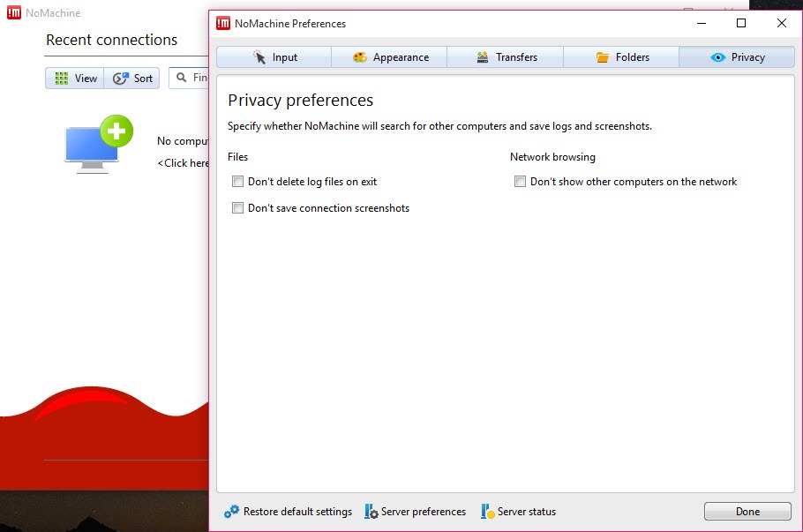This screenshot has width=803, height=532.
Task: Click the Find search field in NoMachine window
Action: point(189,78)
